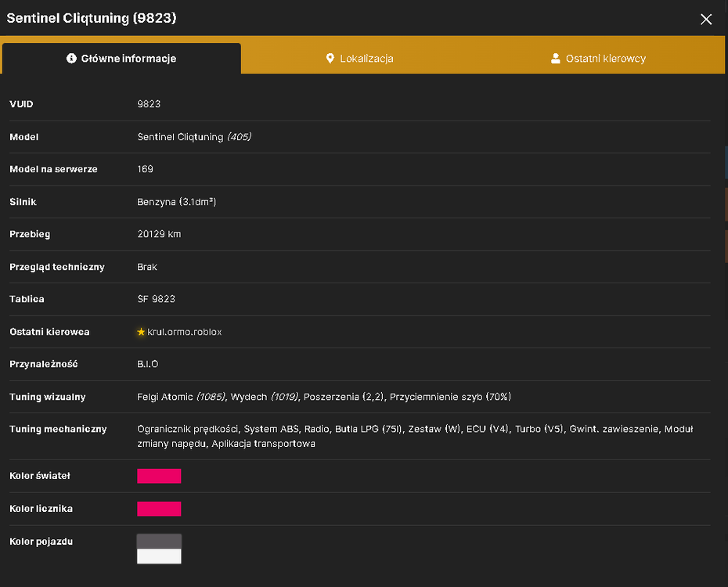Click the Felgi Atomic (1085) tuning entry

(181, 397)
